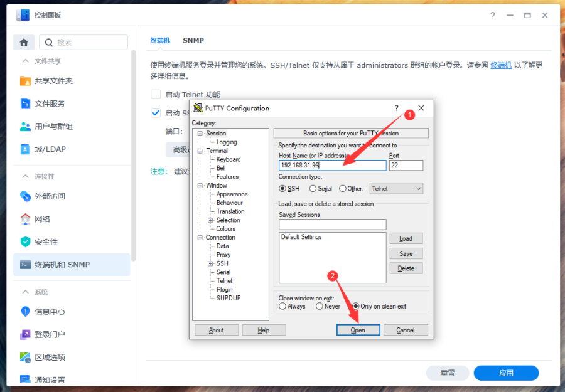Open 终端机和 SNMP terminal icon
Screen dimensions: 565x392
(x=25, y=265)
